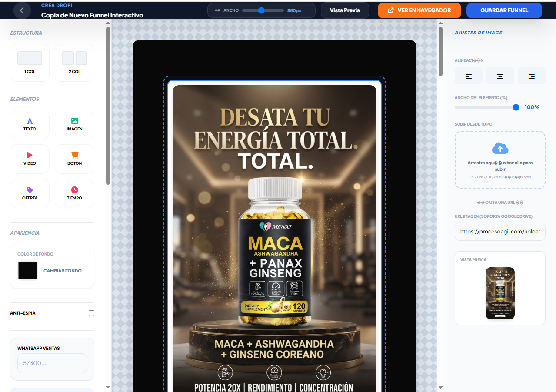The image size is (556, 392).
Task: Save with GUARDAR FUNNEL button
Action: pyautogui.click(x=504, y=10)
